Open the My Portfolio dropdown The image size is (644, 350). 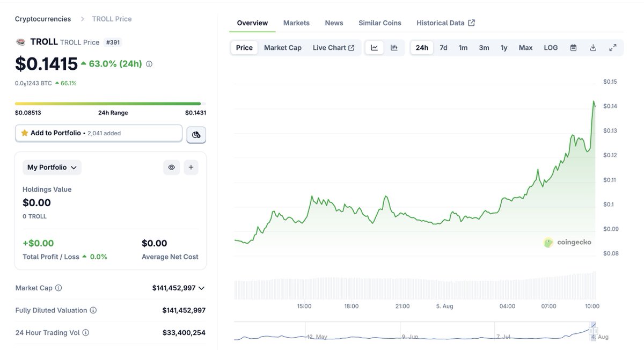(x=52, y=167)
